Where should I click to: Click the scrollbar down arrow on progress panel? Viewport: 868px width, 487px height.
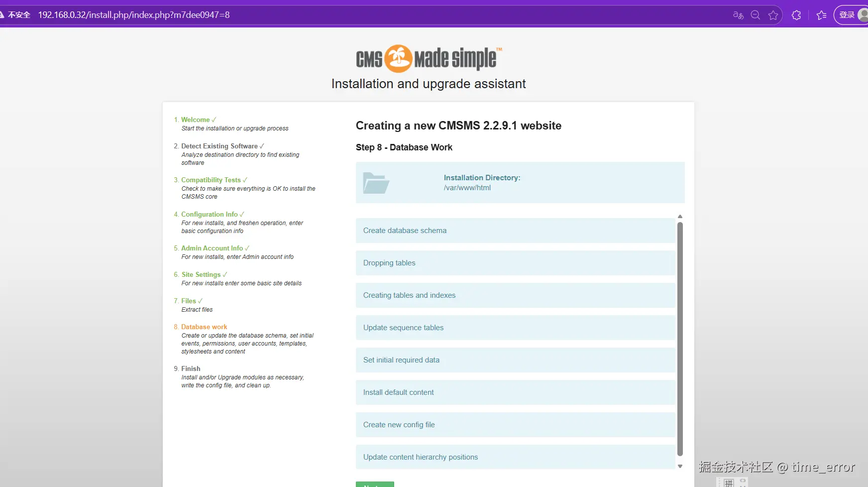point(680,466)
